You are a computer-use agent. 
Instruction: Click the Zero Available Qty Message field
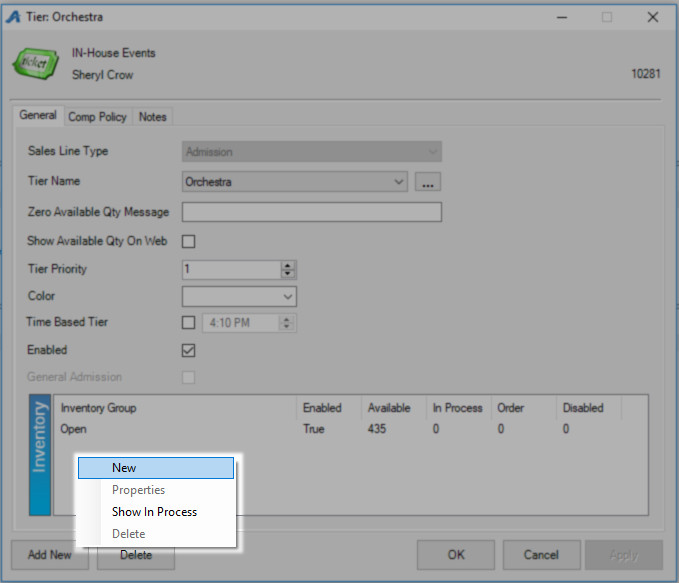point(312,212)
